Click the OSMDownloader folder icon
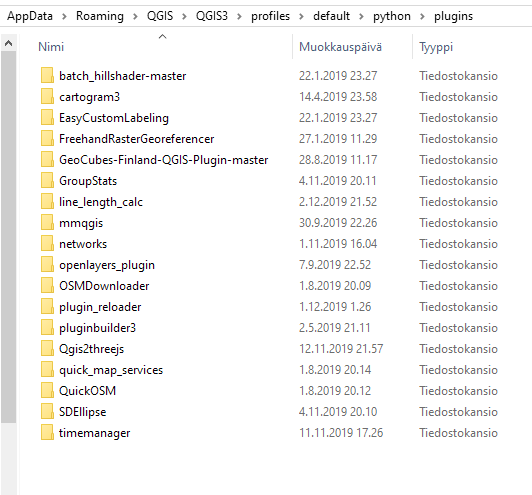The width and height of the screenshot is (532, 495). point(47,286)
